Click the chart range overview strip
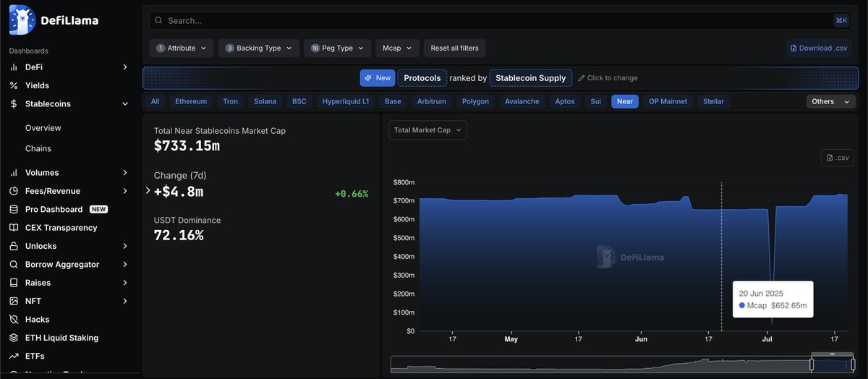This screenshot has width=868, height=379. pos(622,365)
